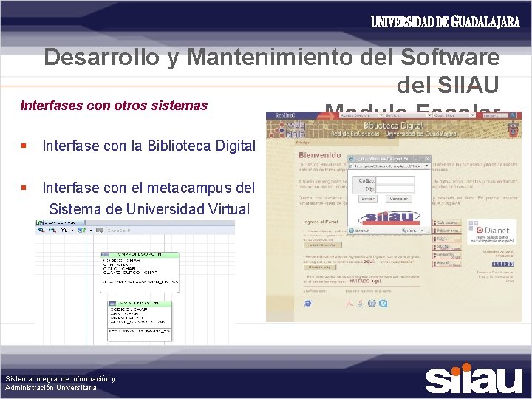Viewport: 532px width, 399px height.
Task: Select the lower green-header table entity in diagram
Action: click(x=140, y=321)
